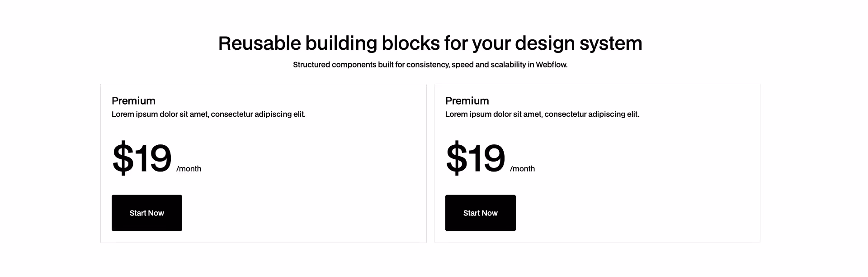This screenshot has width=868, height=277.
Task: Click the lorem ipsum description in right card
Action: (542, 114)
